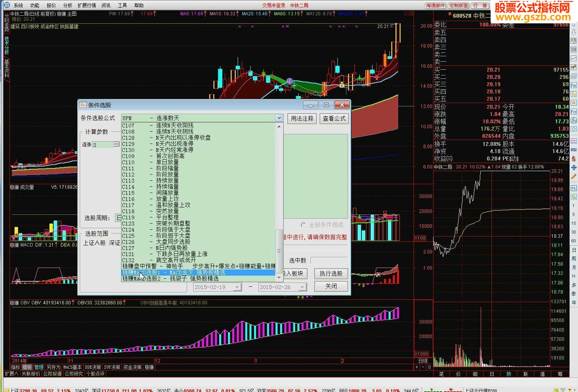The height and width of the screenshot is (392, 578).
Task: Select 稳赚MACD选股1 MACD金叉 list entry
Action: (x=199, y=273)
